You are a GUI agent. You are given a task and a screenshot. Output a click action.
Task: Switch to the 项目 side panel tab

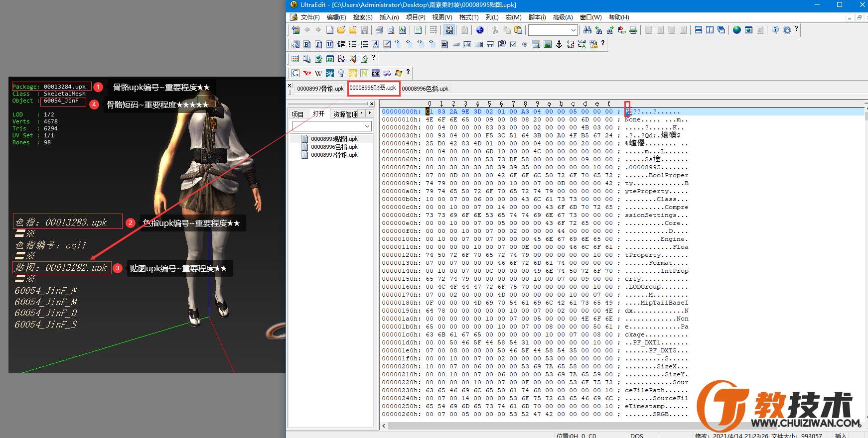click(x=297, y=114)
